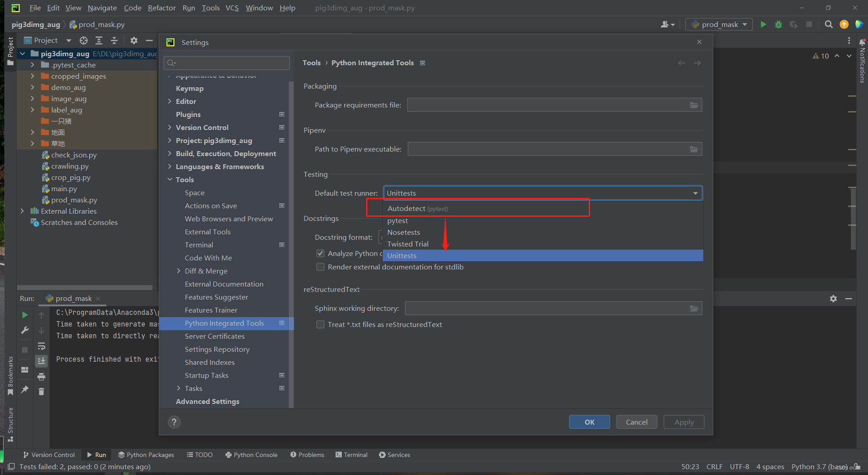
Task: Choose Twisted Trial from the list
Action: click(x=543, y=244)
